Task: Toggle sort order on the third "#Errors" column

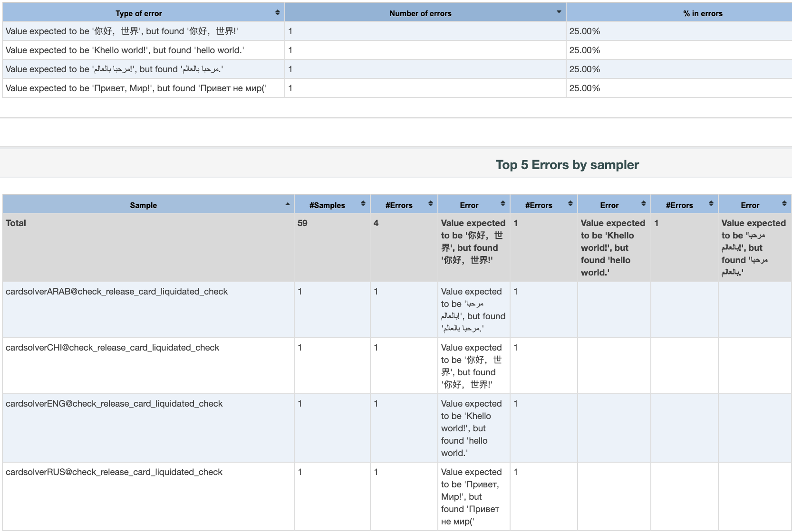Action: 711,204
